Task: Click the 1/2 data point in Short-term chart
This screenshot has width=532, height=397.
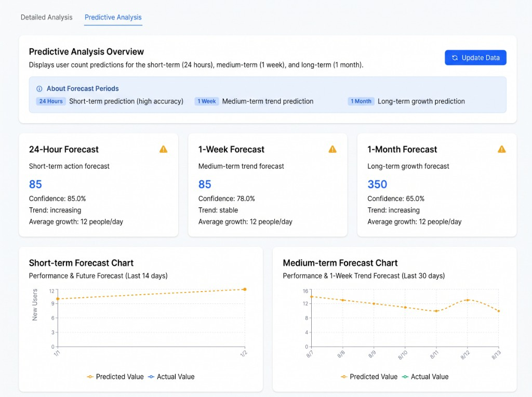Action: 245,289
